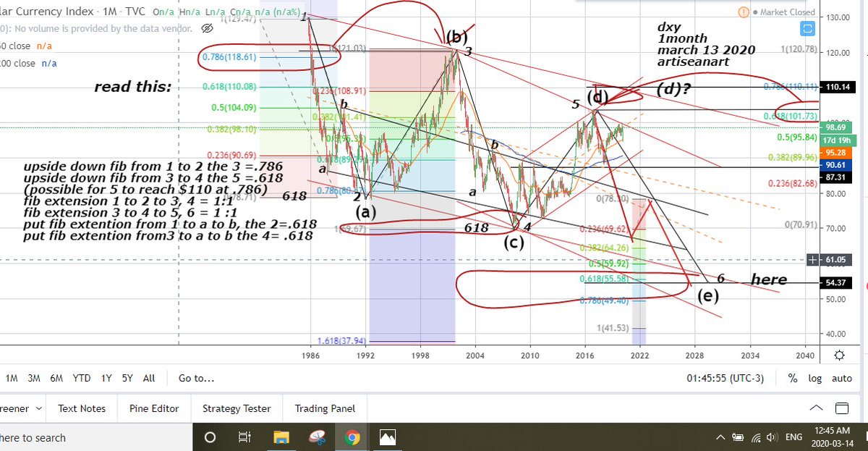
Task: Click the 95.28 orange price label
Action: point(837,153)
